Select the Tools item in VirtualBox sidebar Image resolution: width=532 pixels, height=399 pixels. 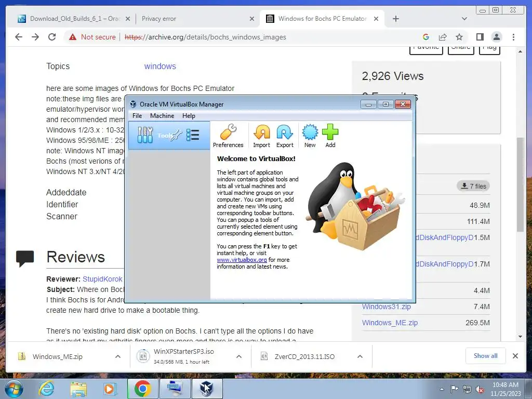(x=169, y=136)
